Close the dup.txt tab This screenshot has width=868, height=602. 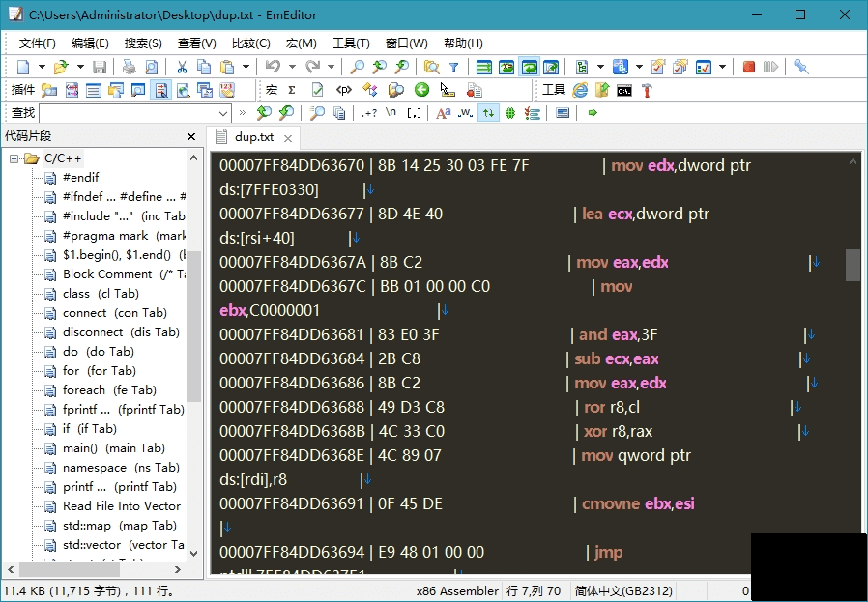(288, 138)
